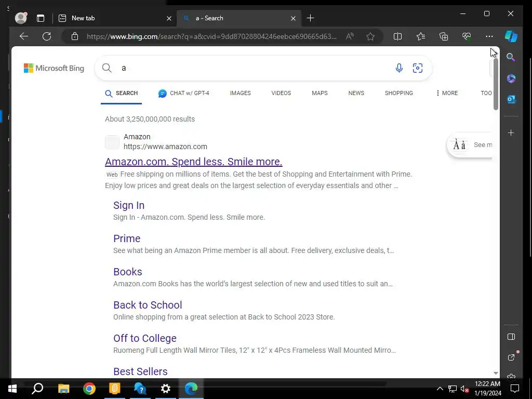
Task: Open split screen view
Action: click(x=397, y=36)
